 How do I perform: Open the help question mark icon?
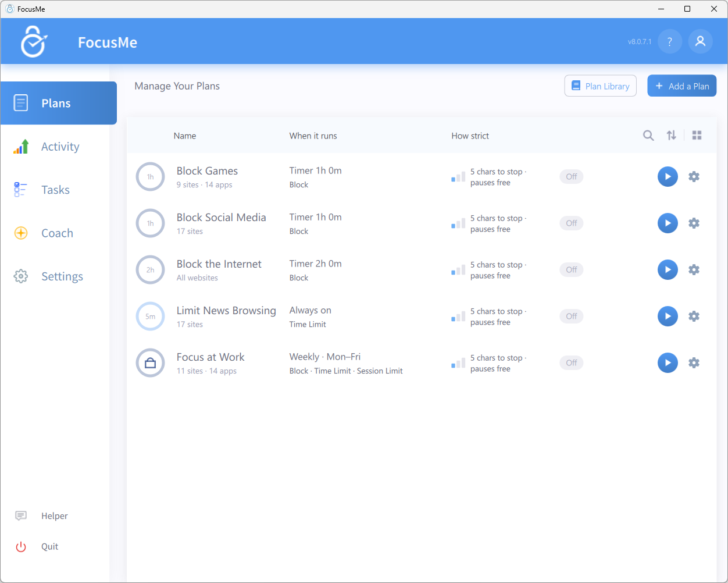(670, 41)
